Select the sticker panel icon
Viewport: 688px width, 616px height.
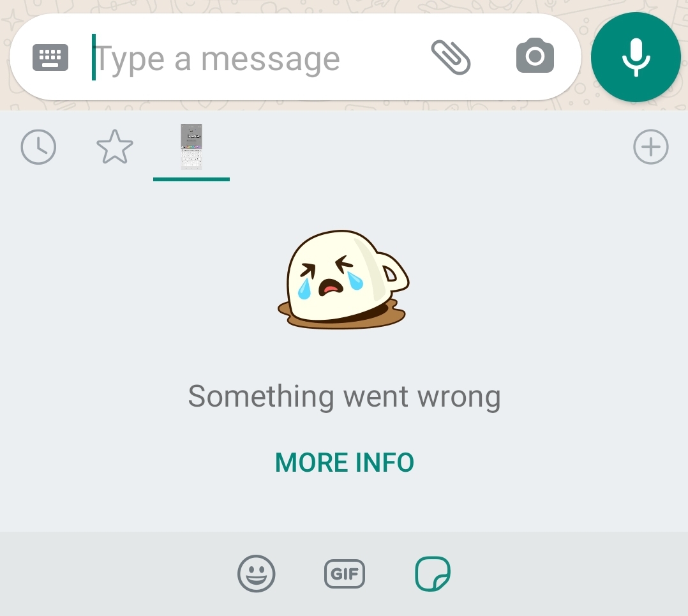(433, 573)
